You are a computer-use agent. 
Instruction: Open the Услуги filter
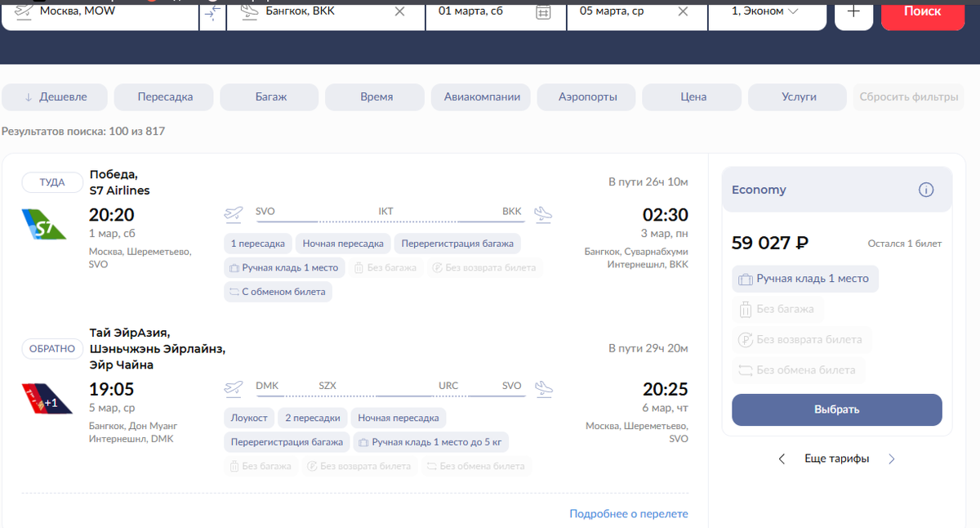pyautogui.click(x=799, y=96)
